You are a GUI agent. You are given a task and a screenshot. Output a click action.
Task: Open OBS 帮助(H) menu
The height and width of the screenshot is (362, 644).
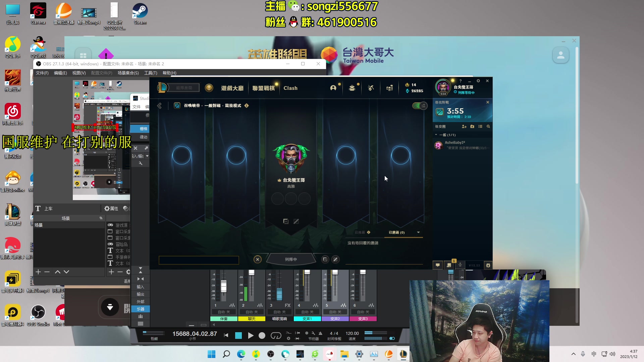[169, 73]
